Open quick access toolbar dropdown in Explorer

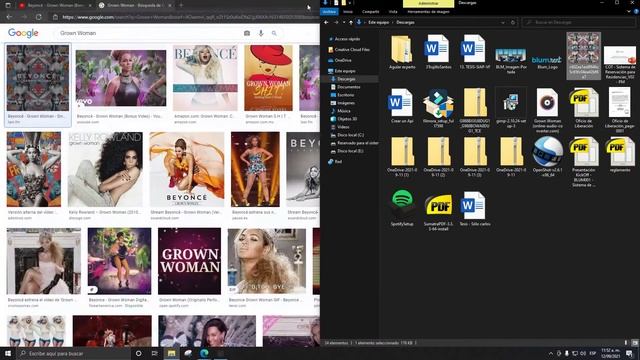pyautogui.click(x=350, y=3)
